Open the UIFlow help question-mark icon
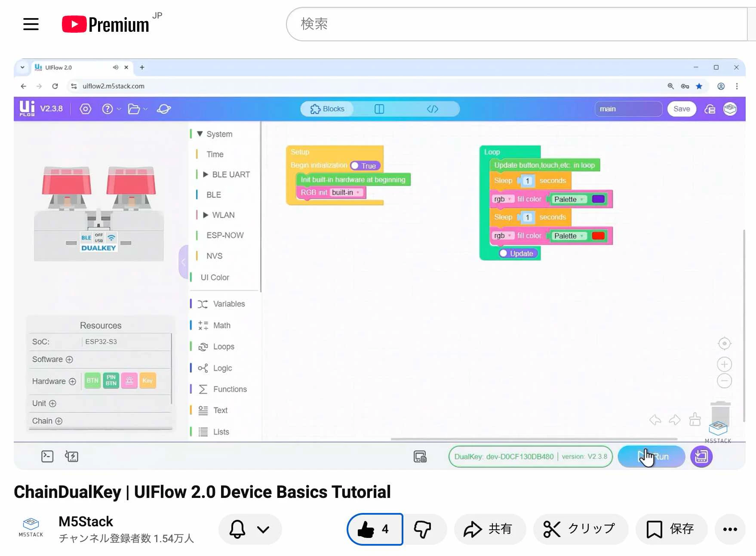The height and width of the screenshot is (556, 756). coord(108,109)
